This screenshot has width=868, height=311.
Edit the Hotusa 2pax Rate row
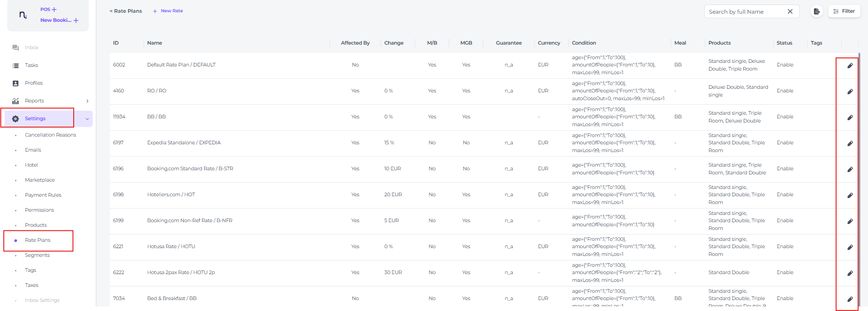click(849, 273)
